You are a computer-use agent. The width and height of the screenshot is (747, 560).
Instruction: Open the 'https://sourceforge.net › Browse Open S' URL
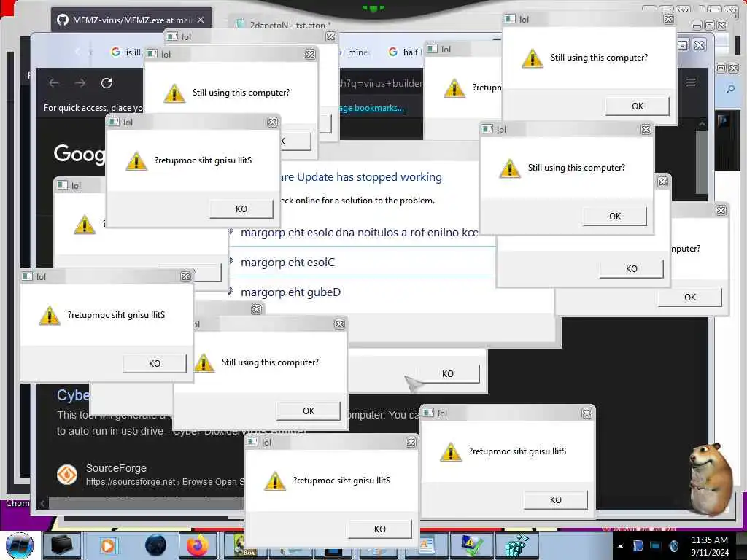pos(165,482)
